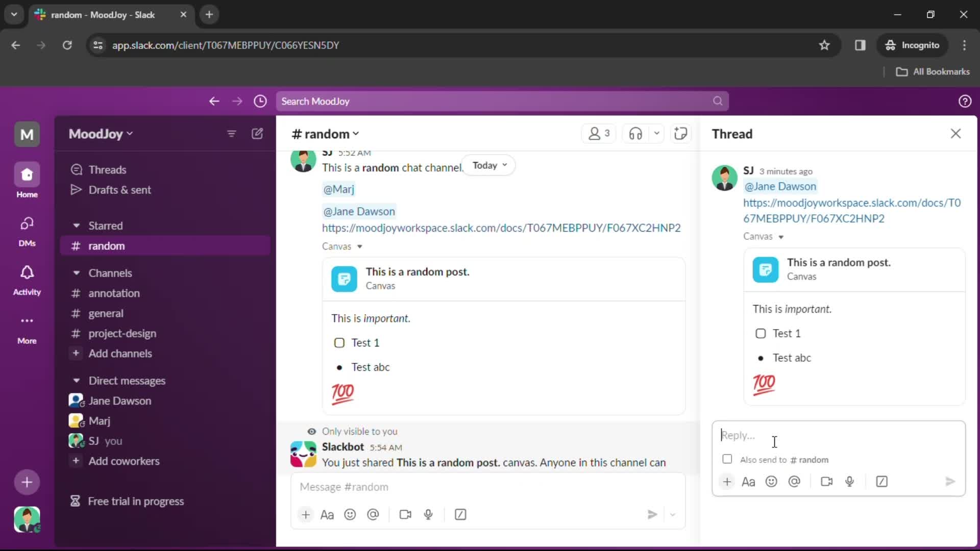Select the add (+) icon in thread reply bar
This screenshot has width=980, height=551.
point(727,482)
